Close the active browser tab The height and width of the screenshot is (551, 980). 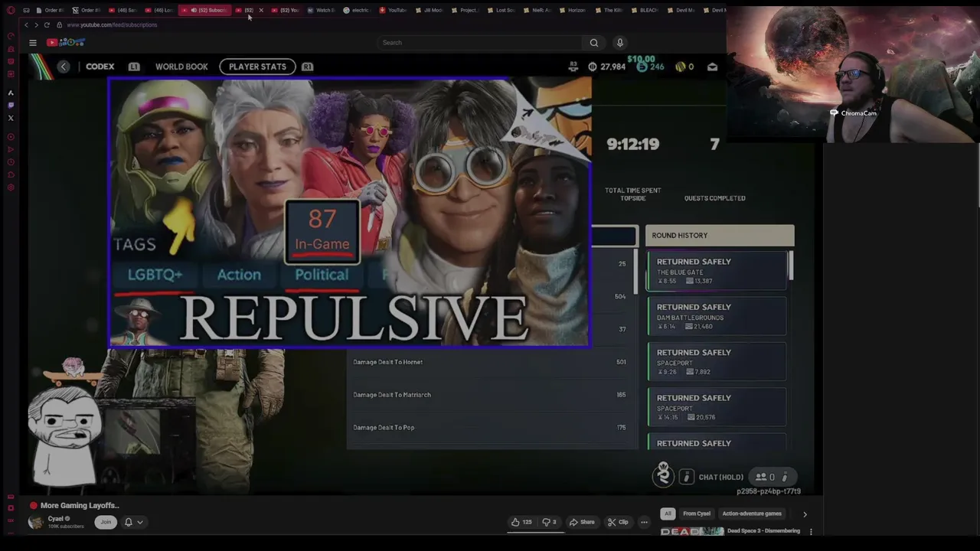tap(261, 10)
